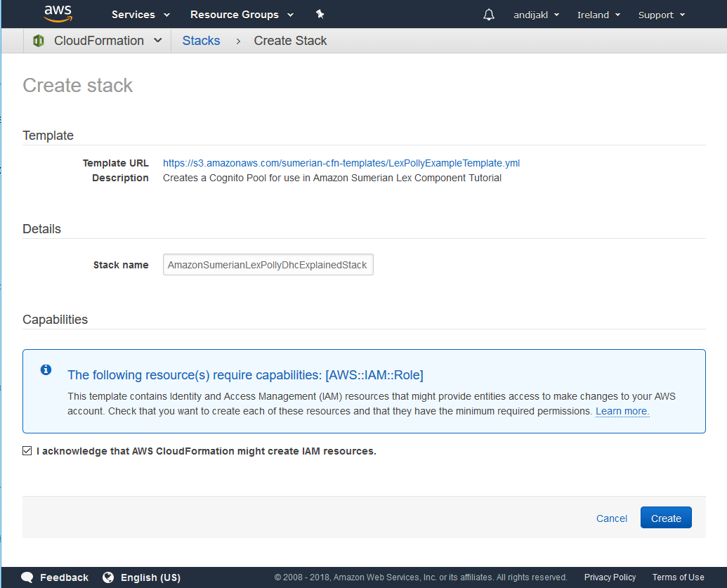Select English (US) language option
Screen dimensions: 727x588
tap(150, 577)
